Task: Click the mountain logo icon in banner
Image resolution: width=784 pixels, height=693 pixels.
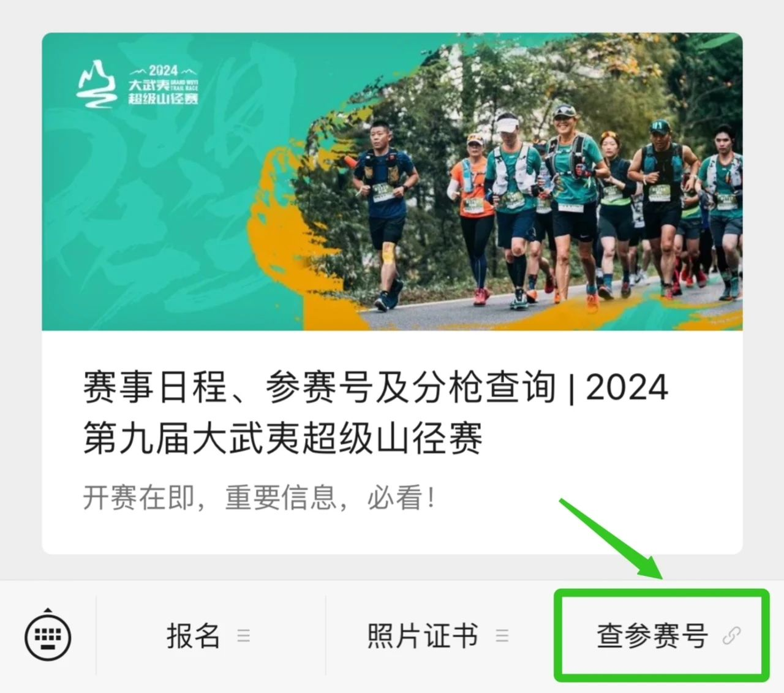Action: click(96, 84)
